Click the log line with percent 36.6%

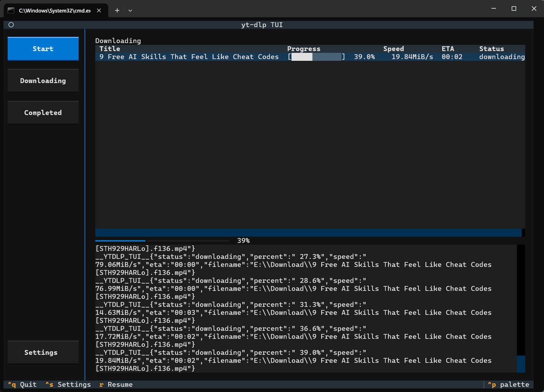231,328
